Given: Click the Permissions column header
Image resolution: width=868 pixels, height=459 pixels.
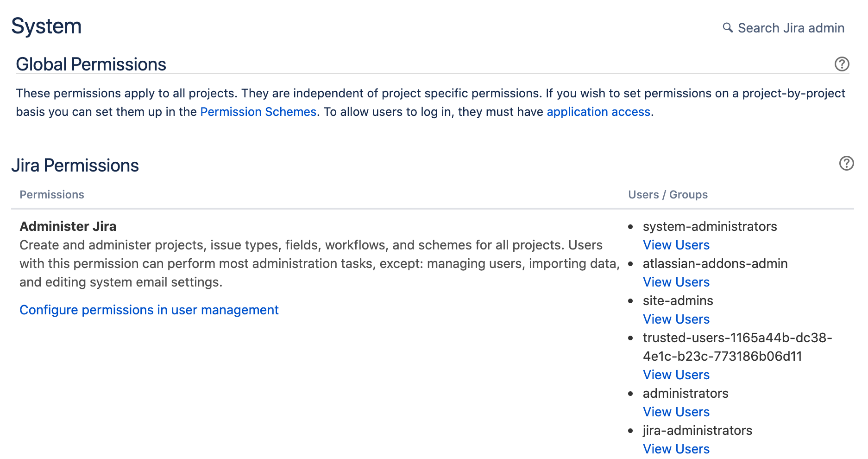Looking at the screenshot, I should (x=52, y=195).
